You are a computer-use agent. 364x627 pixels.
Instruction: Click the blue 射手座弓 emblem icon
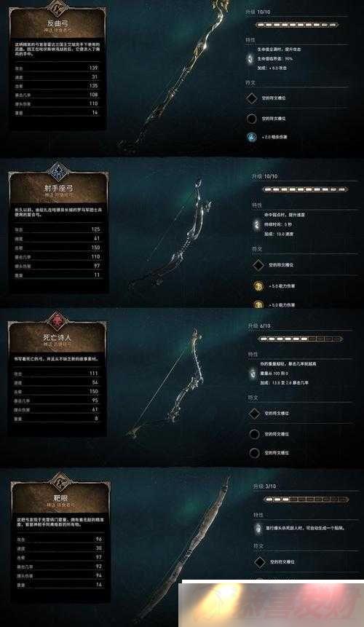click(59, 172)
